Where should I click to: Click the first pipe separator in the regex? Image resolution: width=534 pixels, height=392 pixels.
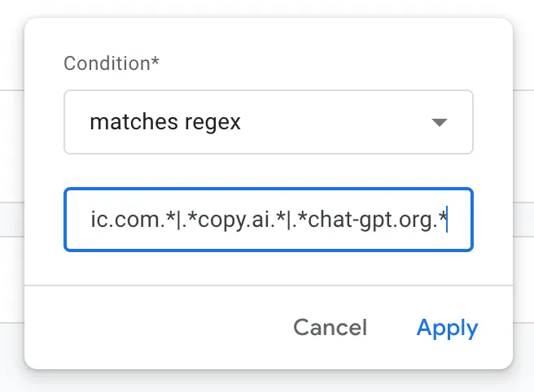(x=179, y=220)
